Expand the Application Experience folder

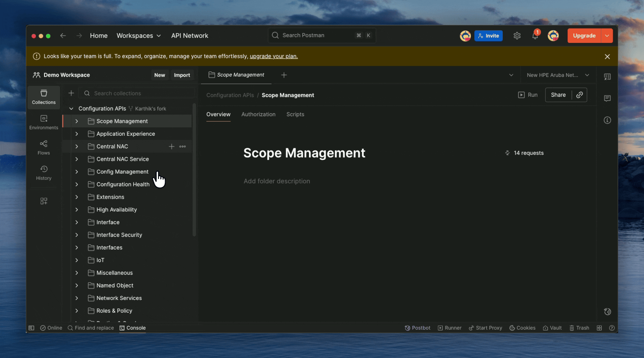coord(77,134)
